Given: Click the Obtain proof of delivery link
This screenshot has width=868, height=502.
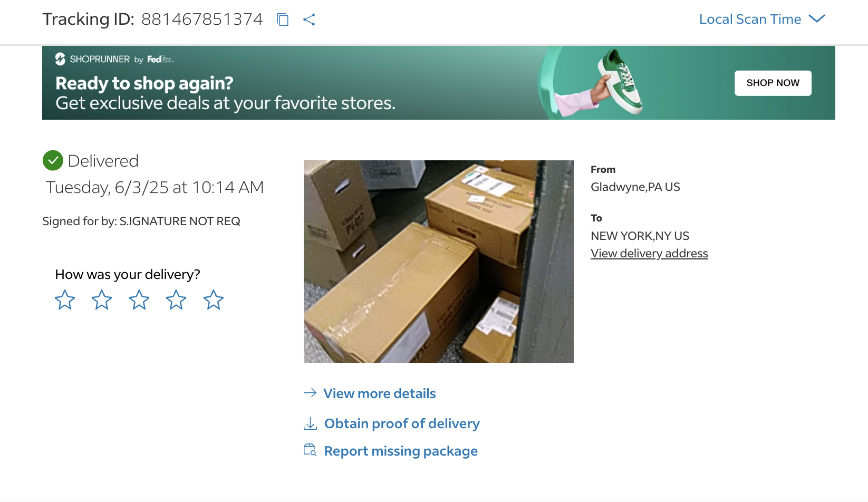Looking at the screenshot, I should pyautogui.click(x=402, y=423).
